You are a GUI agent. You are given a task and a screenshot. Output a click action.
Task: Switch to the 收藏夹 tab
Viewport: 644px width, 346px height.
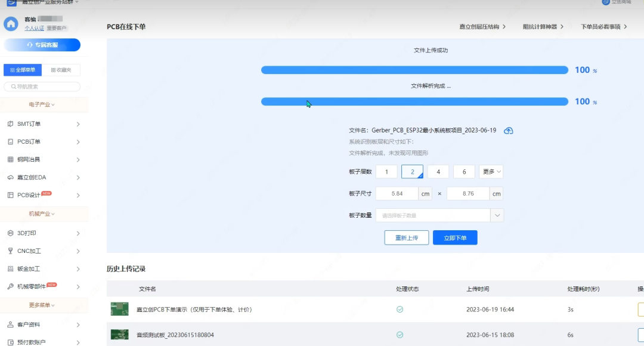tap(61, 70)
